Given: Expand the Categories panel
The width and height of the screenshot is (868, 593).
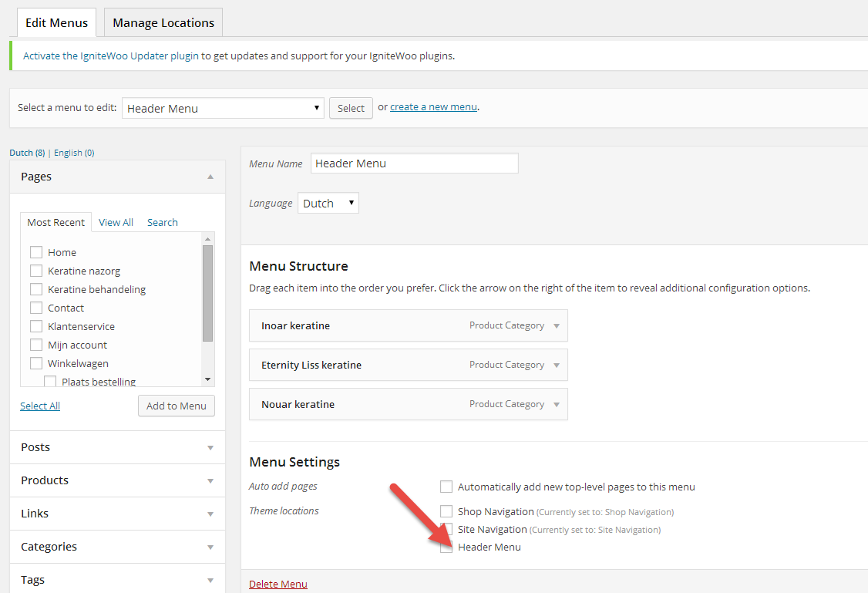Looking at the screenshot, I should pyautogui.click(x=210, y=547).
